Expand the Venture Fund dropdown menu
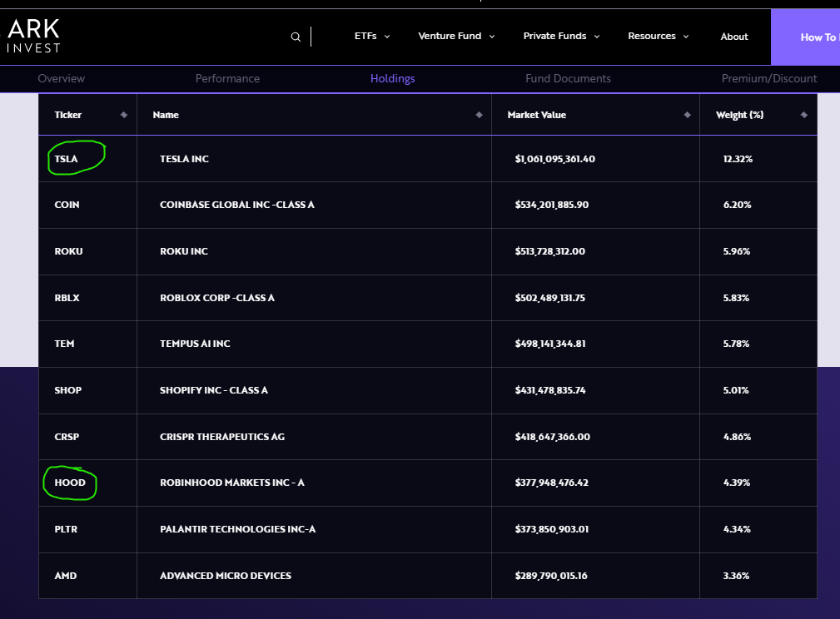Viewport: 840px width, 619px height. point(456,36)
